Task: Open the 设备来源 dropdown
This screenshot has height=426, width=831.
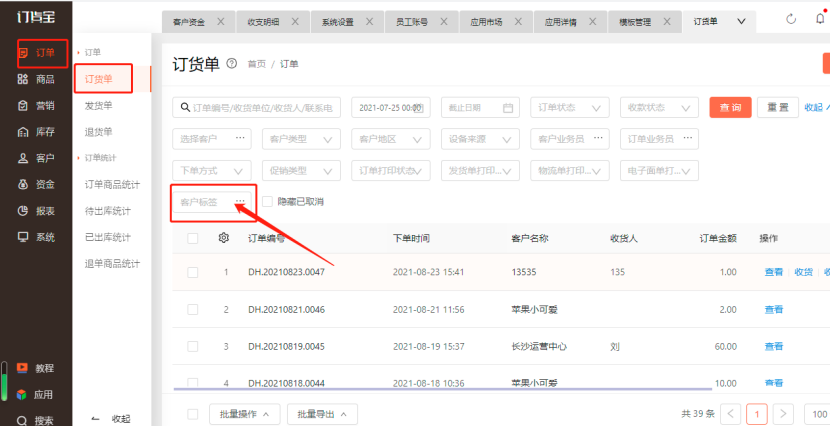Action: pos(480,139)
